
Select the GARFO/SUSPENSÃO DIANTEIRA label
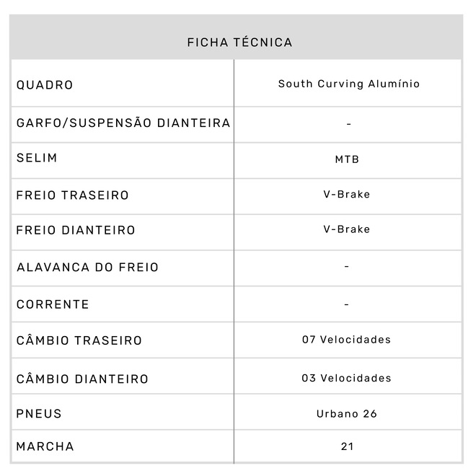[123, 123]
